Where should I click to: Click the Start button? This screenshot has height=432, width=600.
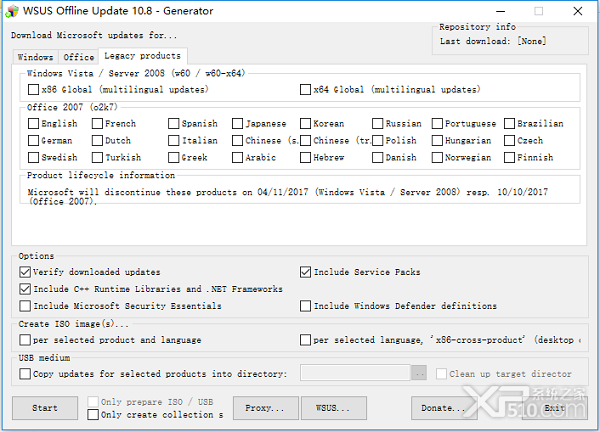click(x=45, y=408)
